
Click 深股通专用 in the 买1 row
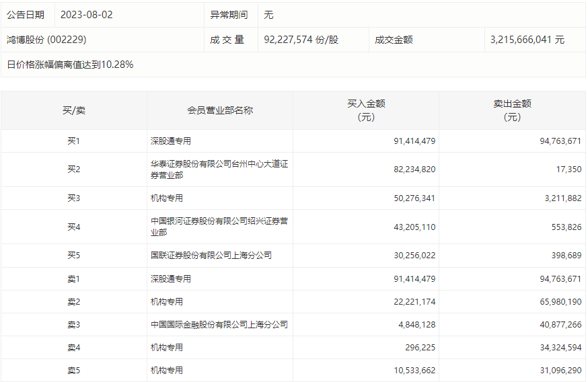point(171,141)
